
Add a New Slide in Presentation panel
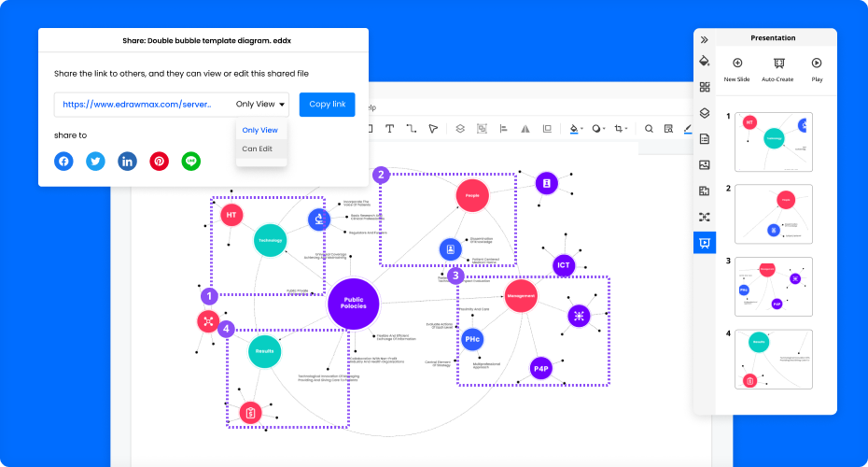pyautogui.click(x=736, y=64)
